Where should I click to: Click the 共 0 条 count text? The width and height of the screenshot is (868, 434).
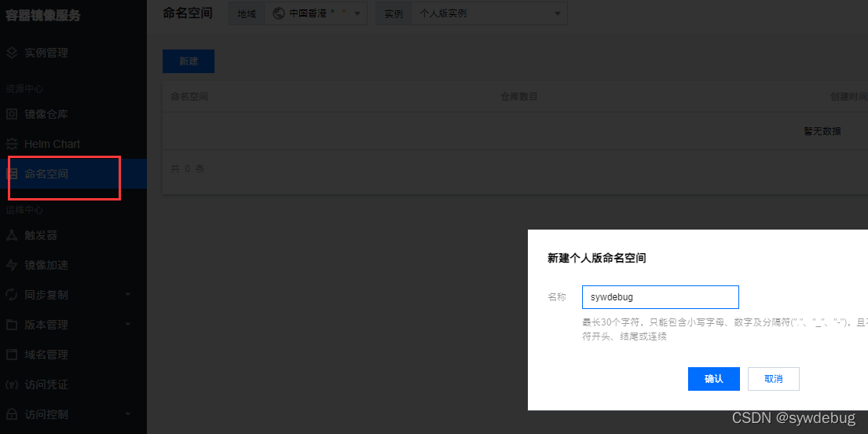tap(188, 169)
